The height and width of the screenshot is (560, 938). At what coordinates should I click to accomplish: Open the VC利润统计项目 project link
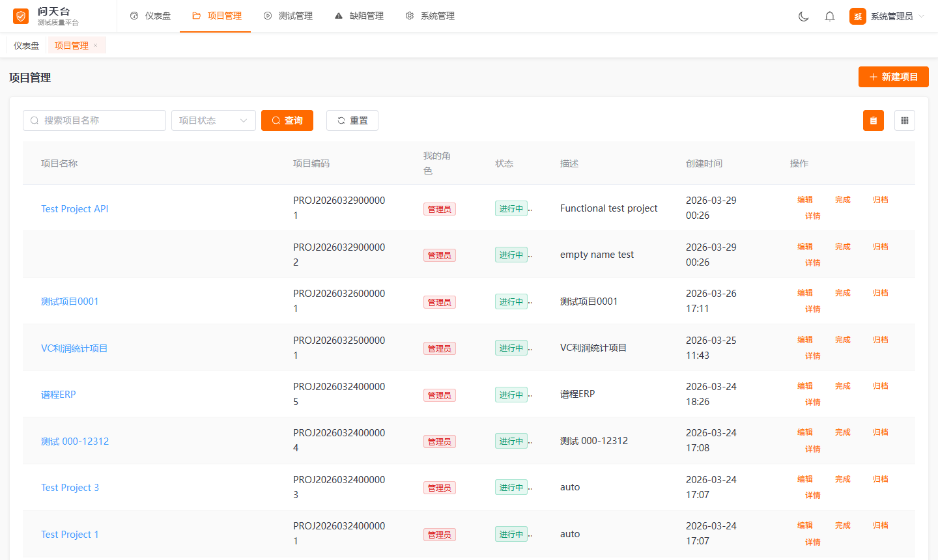point(74,348)
